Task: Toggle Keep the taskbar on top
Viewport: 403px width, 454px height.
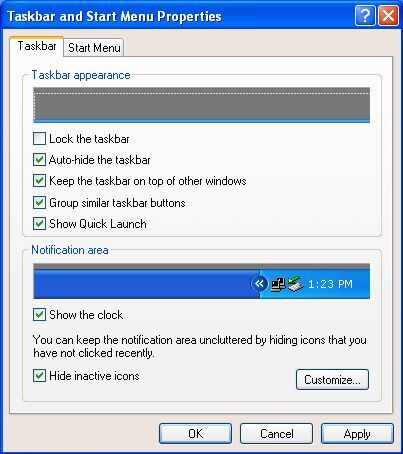Action: tap(39, 181)
